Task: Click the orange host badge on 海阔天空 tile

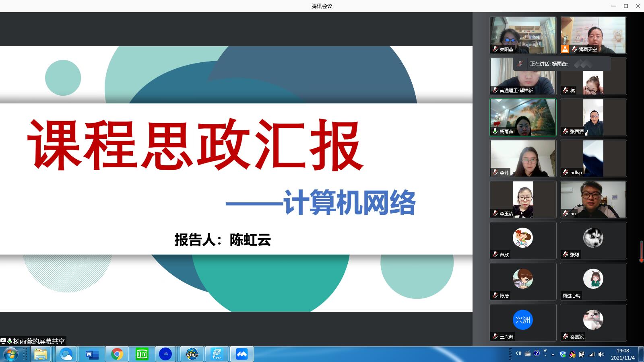Action: [x=565, y=49]
